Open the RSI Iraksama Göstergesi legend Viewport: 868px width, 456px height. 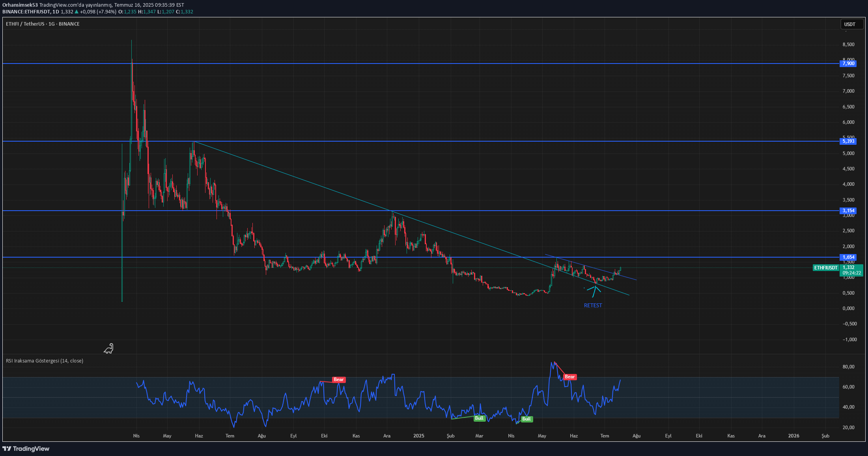coord(45,361)
